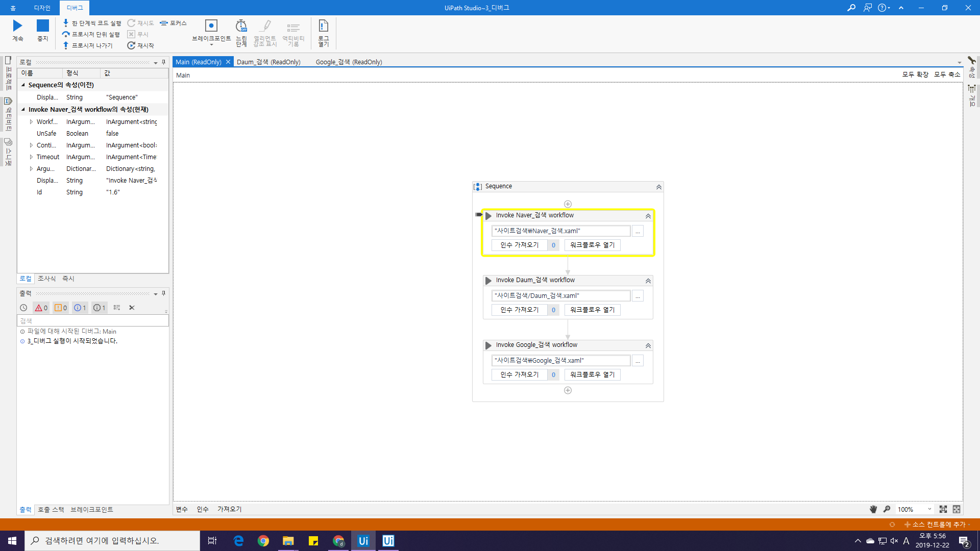Click the 한 단계씩 코드 실행 (Step Into) icon

(x=66, y=23)
